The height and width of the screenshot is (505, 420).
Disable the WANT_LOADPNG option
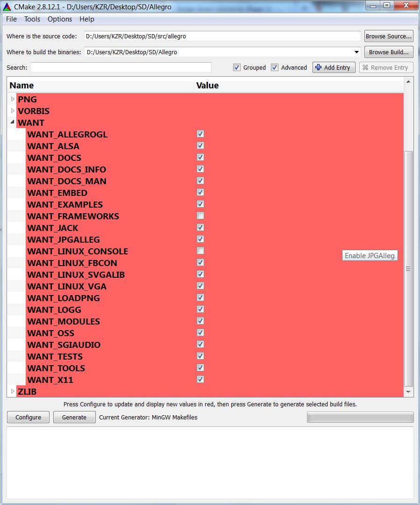[200, 297]
